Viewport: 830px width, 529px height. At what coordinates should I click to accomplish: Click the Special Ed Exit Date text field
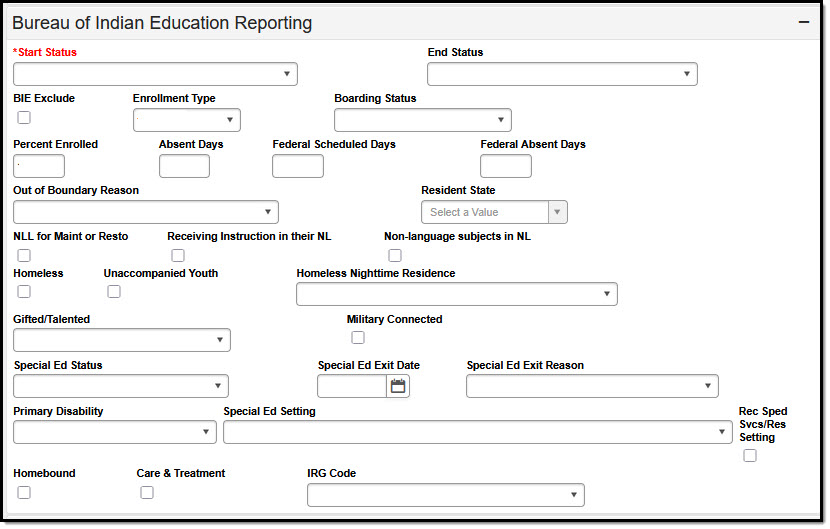click(x=352, y=386)
